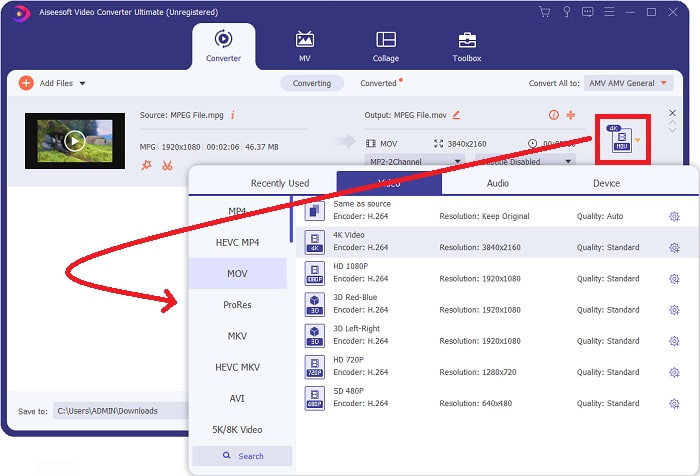Select 5K/8K Video format
Screen dimensions: 700x476
coord(237,430)
